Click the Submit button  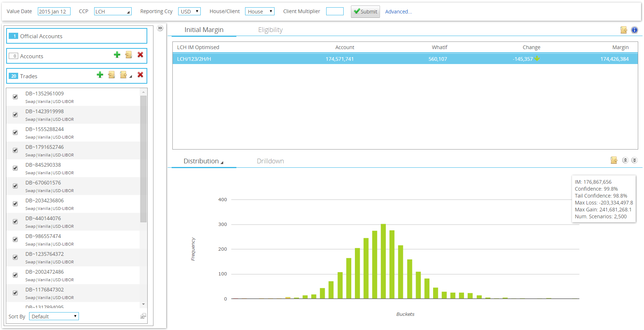[x=365, y=12]
